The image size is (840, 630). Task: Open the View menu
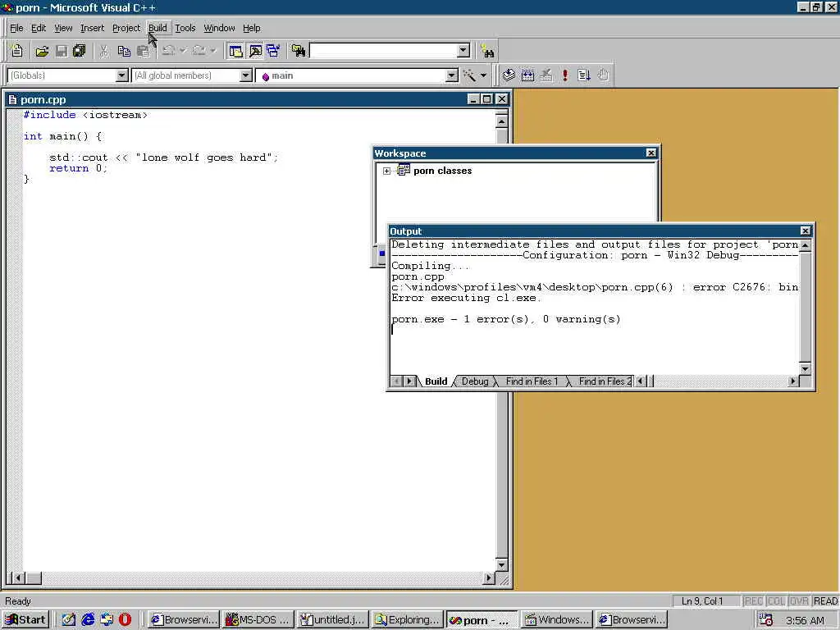tap(63, 28)
